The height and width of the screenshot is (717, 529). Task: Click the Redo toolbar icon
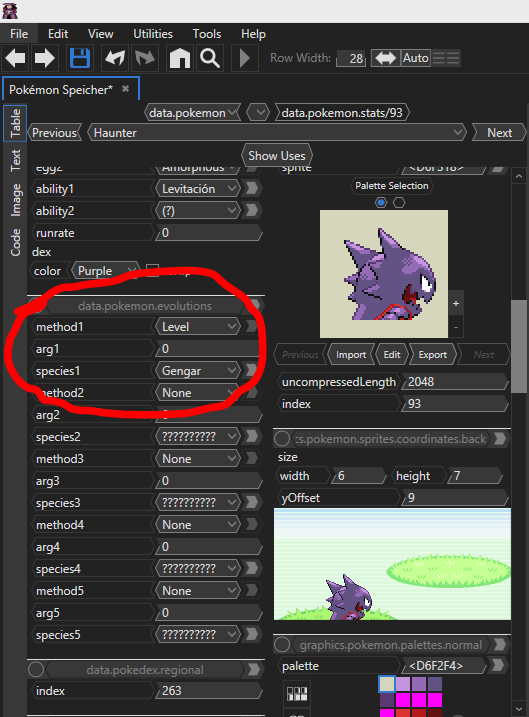point(144,58)
